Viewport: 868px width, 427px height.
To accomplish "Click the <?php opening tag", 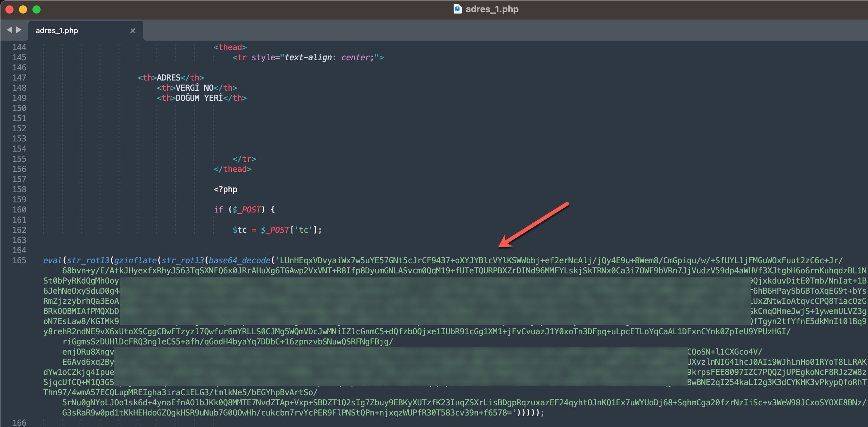I will point(225,189).
